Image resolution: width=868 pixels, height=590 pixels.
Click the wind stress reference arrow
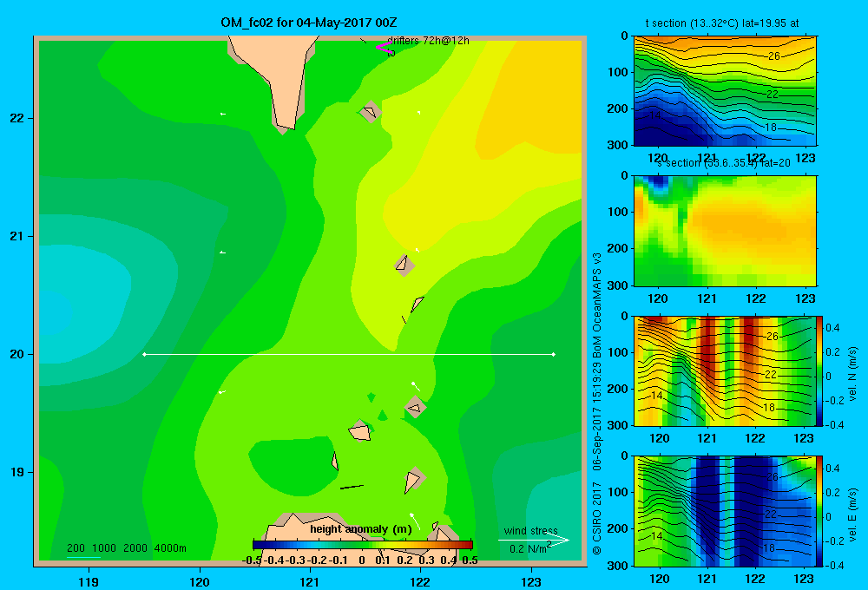tap(534, 541)
